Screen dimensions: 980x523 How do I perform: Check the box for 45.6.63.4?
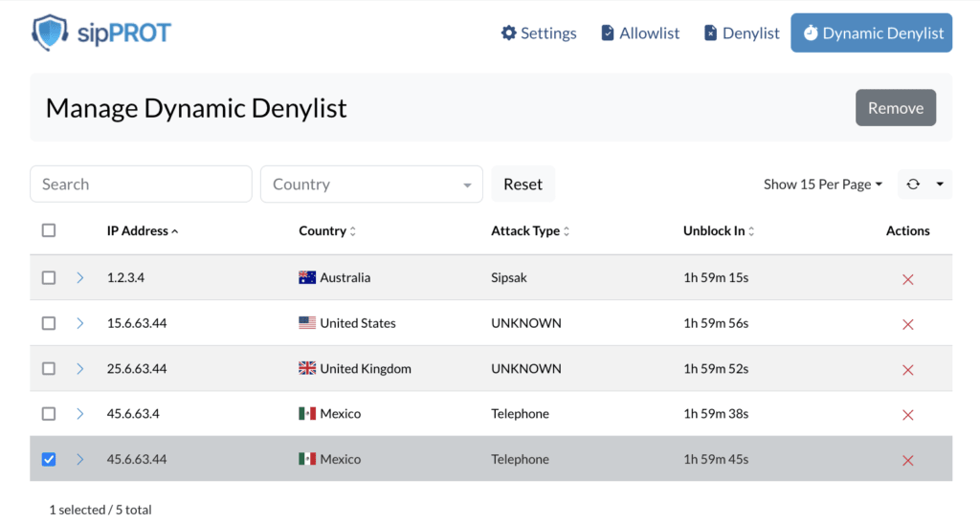[49, 414]
